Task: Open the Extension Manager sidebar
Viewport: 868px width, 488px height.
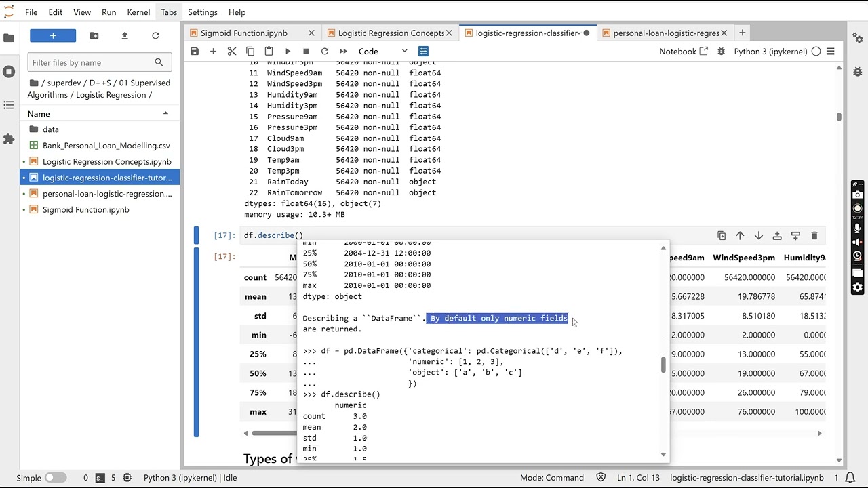Action: pyautogui.click(x=9, y=139)
